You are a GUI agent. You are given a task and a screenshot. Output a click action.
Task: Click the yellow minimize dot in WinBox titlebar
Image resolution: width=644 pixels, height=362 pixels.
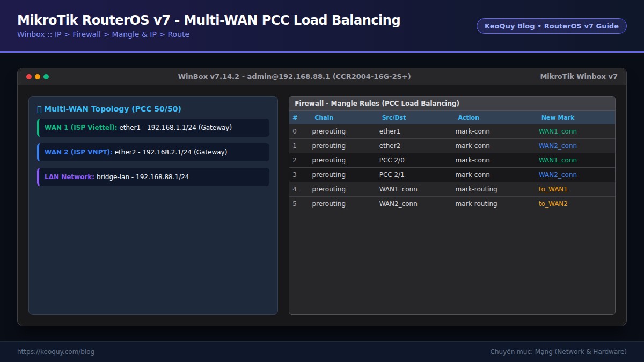(x=38, y=77)
